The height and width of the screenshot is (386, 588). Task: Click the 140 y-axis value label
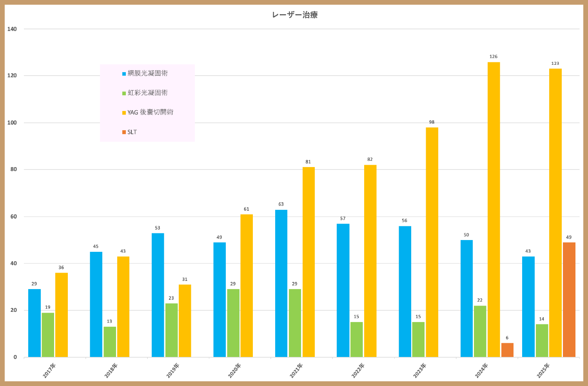[12, 29]
